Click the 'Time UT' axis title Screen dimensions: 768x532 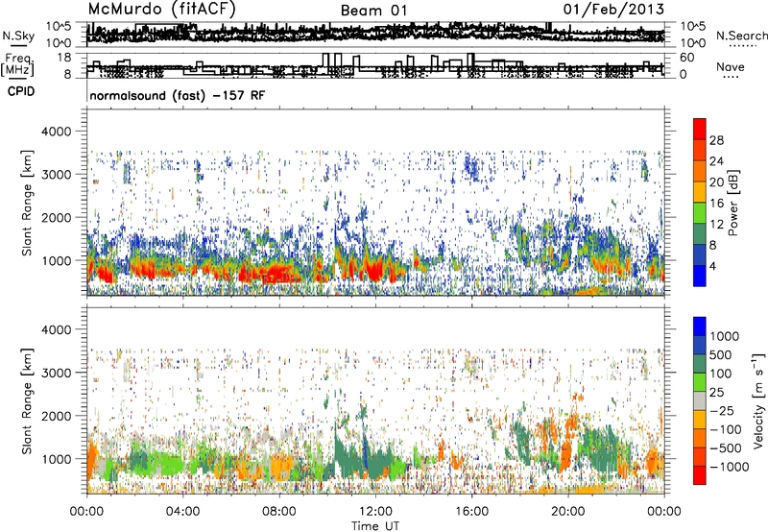coord(375,526)
